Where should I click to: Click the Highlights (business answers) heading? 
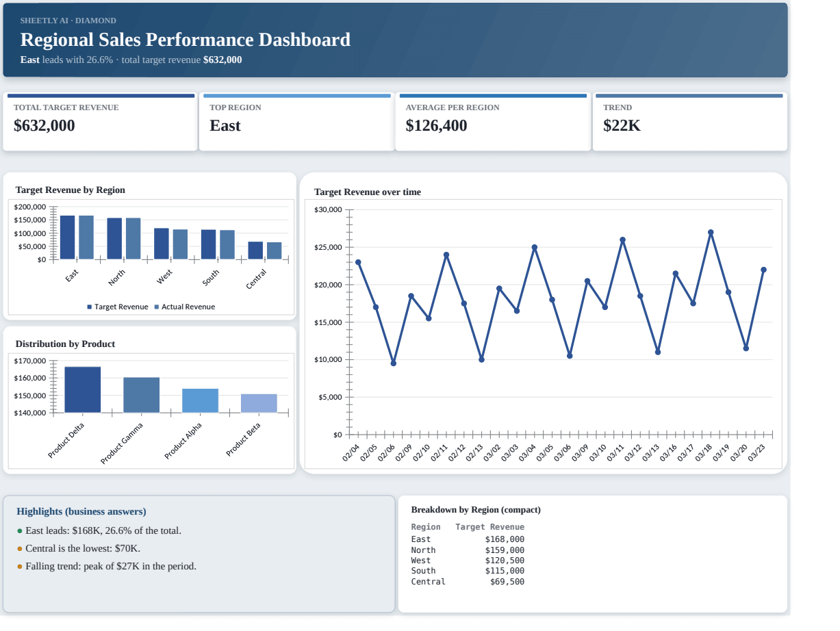(81, 512)
